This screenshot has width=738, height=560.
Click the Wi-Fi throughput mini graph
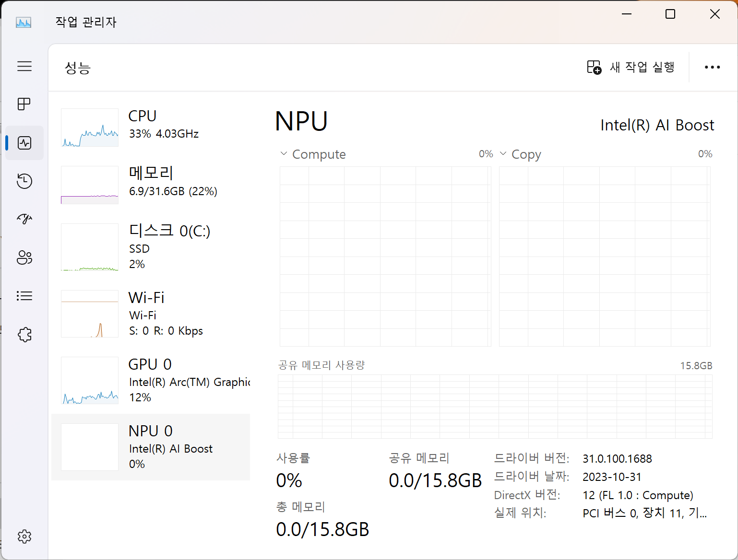[90, 314]
